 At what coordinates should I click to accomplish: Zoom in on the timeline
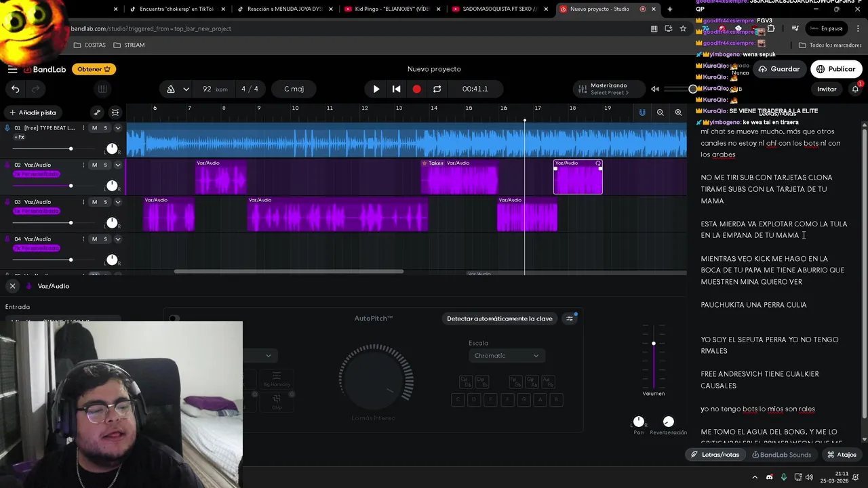(x=678, y=113)
